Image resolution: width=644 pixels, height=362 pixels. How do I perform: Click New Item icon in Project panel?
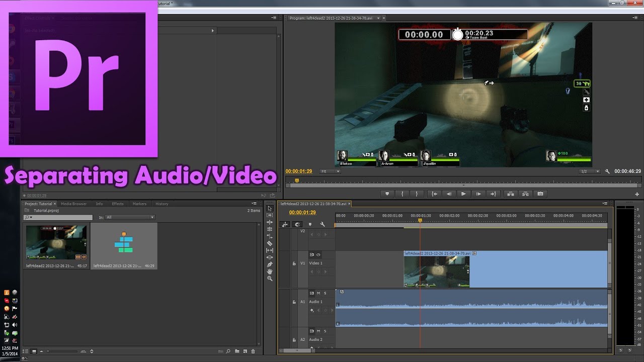coord(245,351)
